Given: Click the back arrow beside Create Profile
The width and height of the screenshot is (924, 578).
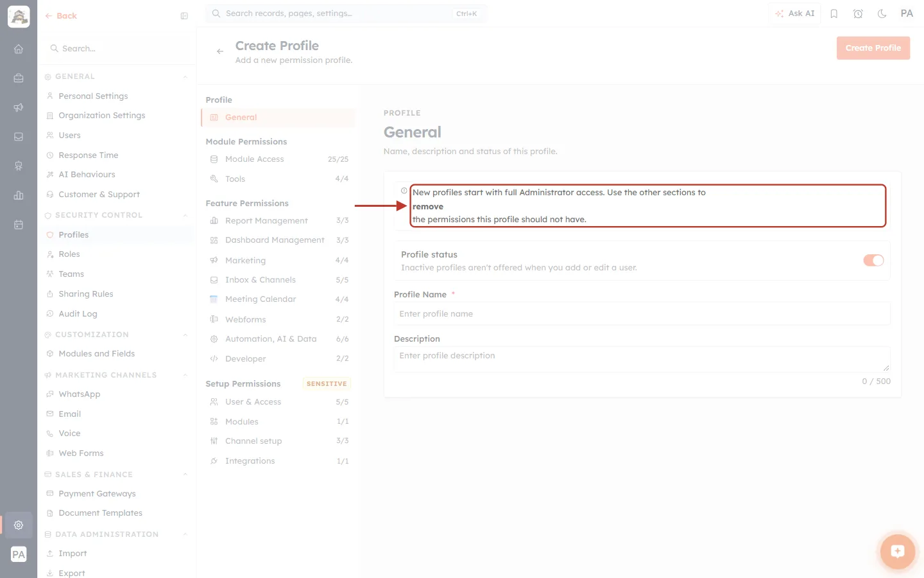Looking at the screenshot, I should (220, 51).
